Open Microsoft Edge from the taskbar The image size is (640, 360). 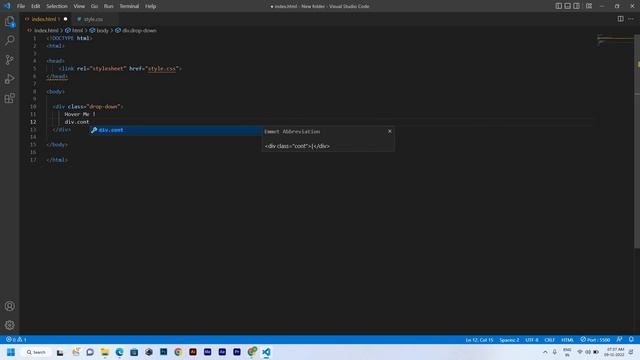tap(120, 352)
